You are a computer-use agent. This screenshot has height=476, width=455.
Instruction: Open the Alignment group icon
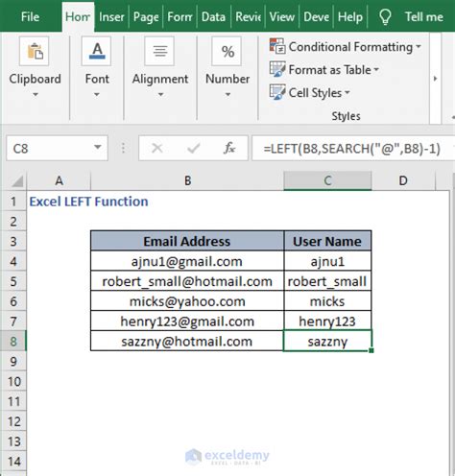click(x=159, y=51)
